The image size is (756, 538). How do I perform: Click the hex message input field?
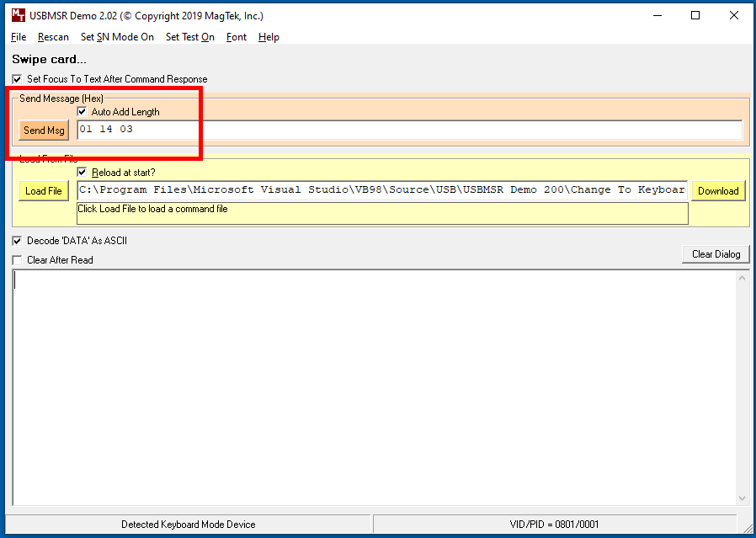point(409,130)
